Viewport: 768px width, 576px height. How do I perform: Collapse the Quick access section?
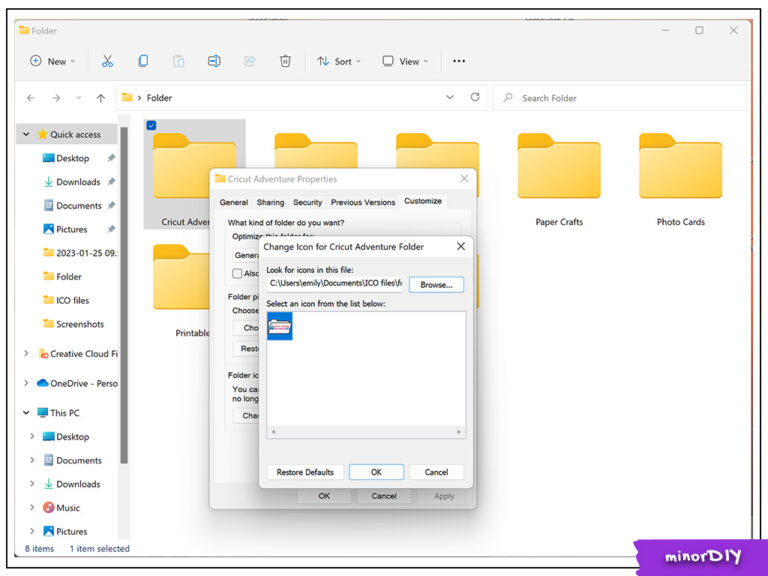click(26, 134)
